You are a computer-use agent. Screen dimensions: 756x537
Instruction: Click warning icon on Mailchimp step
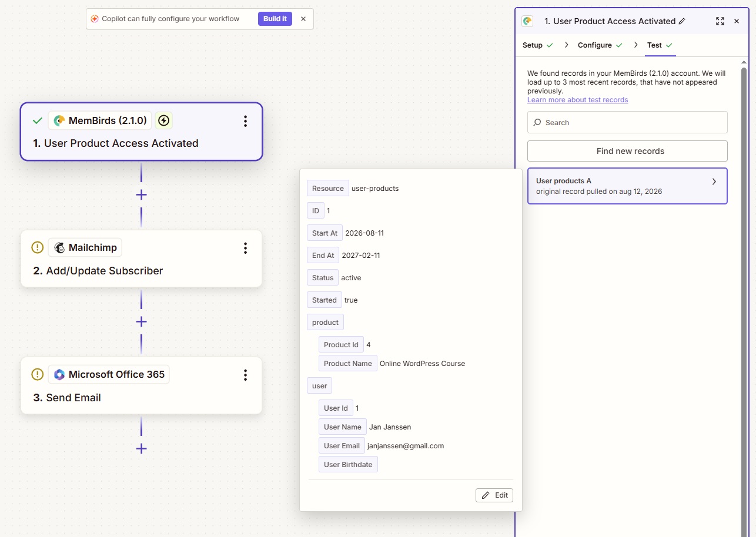(x=38, y=247)
